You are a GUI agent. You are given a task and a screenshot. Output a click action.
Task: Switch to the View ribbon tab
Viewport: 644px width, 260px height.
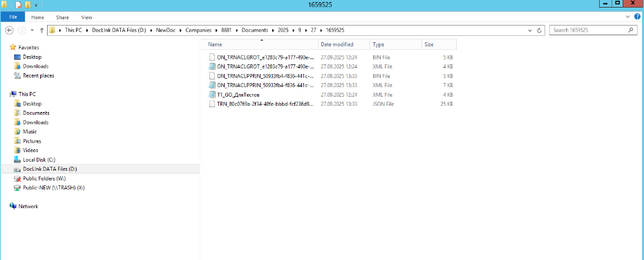(86, 17)
